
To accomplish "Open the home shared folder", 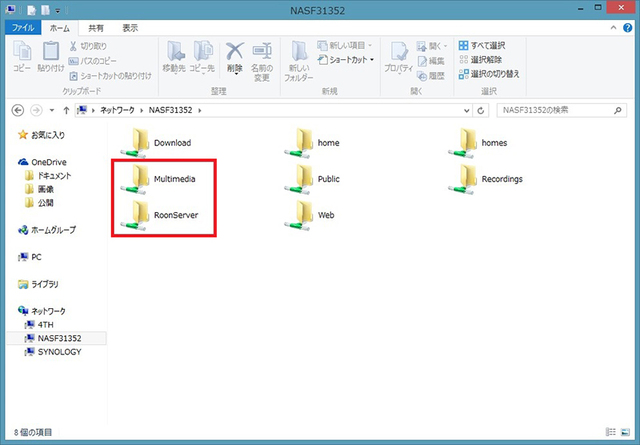I will tap(312, 143).
